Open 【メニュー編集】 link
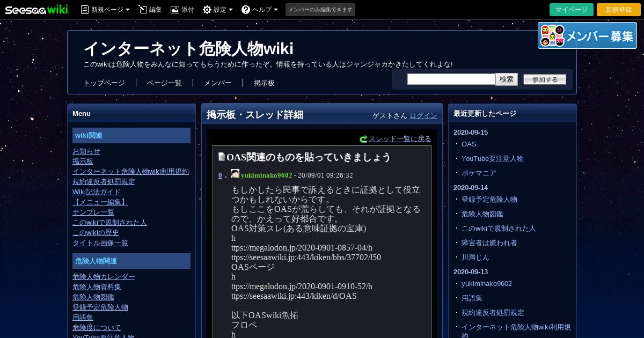644x338 pixels. tap(100, 202)
